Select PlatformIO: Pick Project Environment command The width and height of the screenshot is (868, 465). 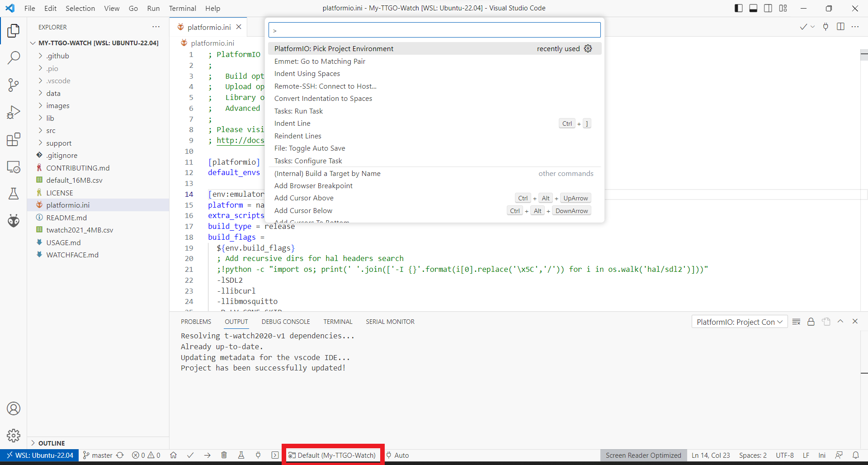click(x=434, y=48)
